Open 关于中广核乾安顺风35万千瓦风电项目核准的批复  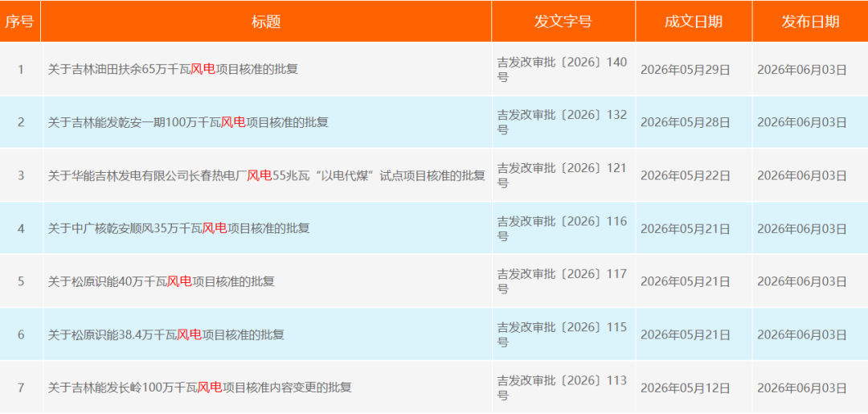click(x=178, y=228)
